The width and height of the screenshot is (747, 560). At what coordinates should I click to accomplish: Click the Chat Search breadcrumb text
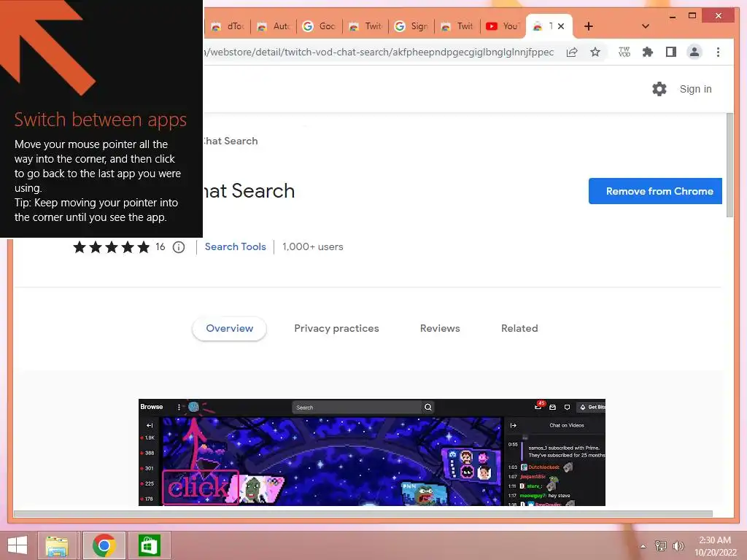click(x=231, y=141)
